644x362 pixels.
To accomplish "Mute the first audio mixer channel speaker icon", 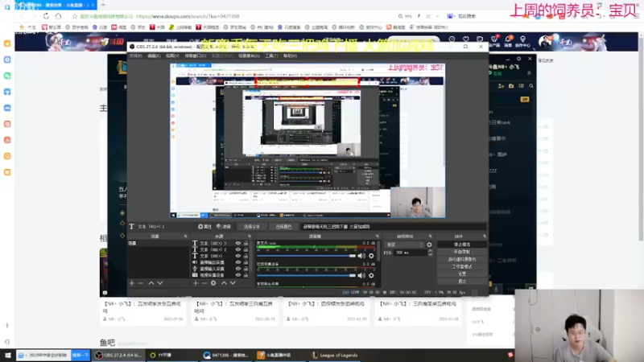I will pos(361,256).
